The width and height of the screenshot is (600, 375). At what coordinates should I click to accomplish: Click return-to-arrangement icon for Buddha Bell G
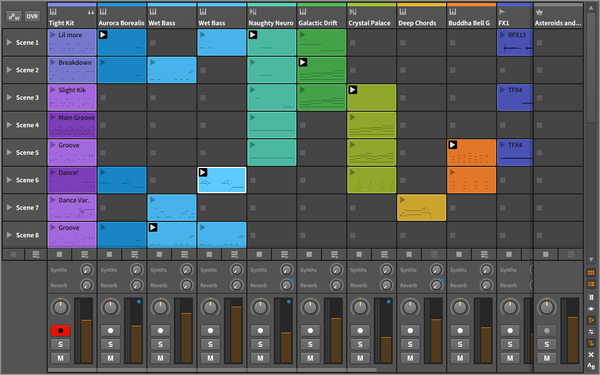coord(484,254)
